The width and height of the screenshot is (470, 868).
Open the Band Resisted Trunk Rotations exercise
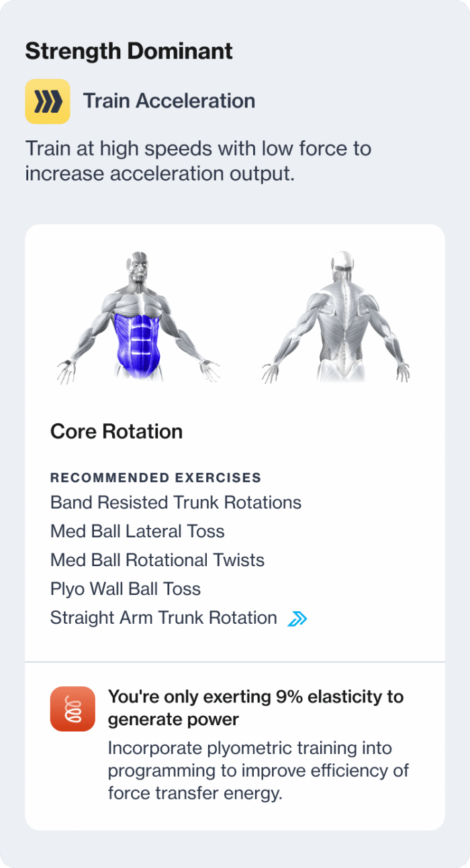[175, 502]
